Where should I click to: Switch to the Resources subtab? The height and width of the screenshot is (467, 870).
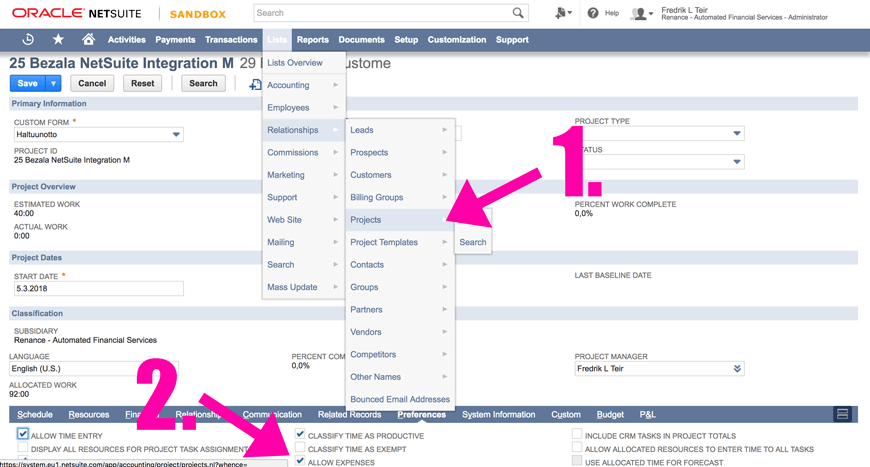pyautogui.click(x=89, y=414)
